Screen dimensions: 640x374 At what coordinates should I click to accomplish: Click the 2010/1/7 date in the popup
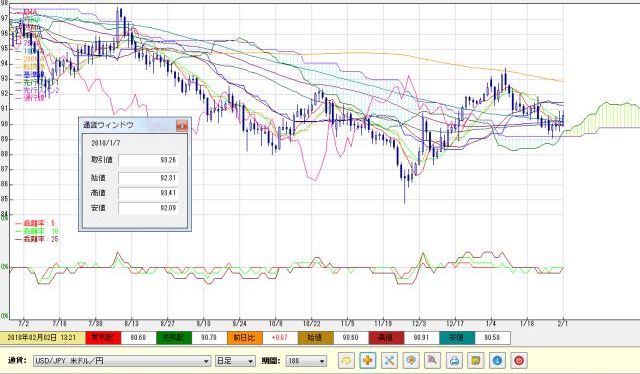(106, 143)
